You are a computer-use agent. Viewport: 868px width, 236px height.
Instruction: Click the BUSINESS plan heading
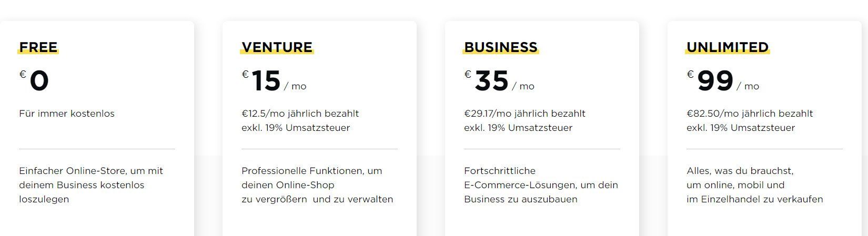pyautogui.click(x=501, y=47)
